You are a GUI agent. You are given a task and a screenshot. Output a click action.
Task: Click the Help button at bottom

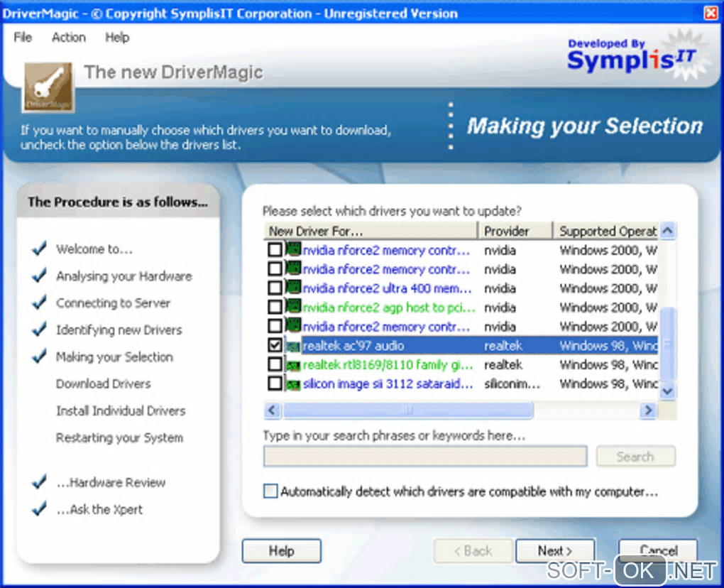tap(282, 550)
